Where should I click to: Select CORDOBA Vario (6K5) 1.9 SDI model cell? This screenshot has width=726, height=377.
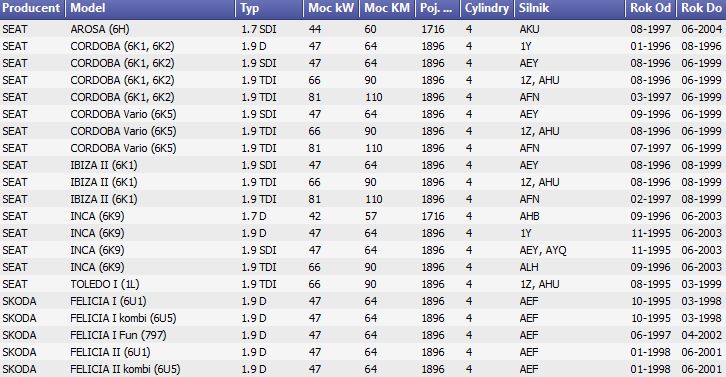[x=123, y=114]
